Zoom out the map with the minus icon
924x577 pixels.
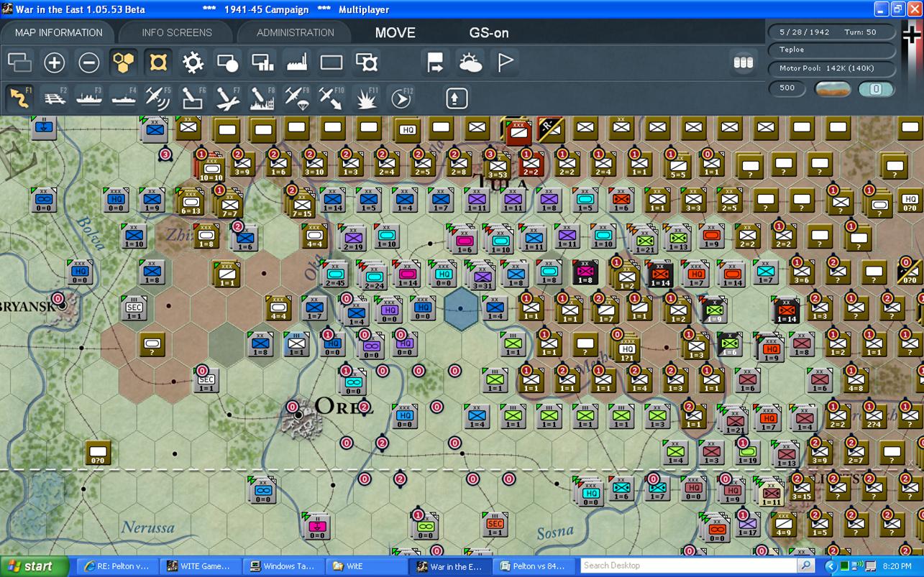[89, 63]
